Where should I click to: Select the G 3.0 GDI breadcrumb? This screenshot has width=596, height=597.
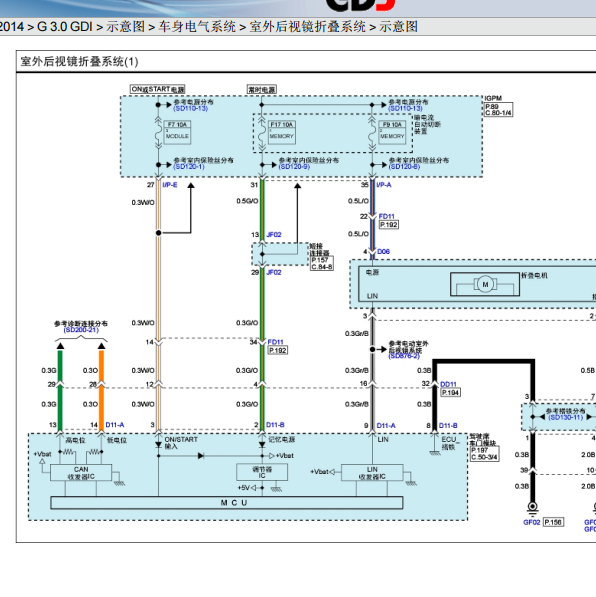coord(65,27)
